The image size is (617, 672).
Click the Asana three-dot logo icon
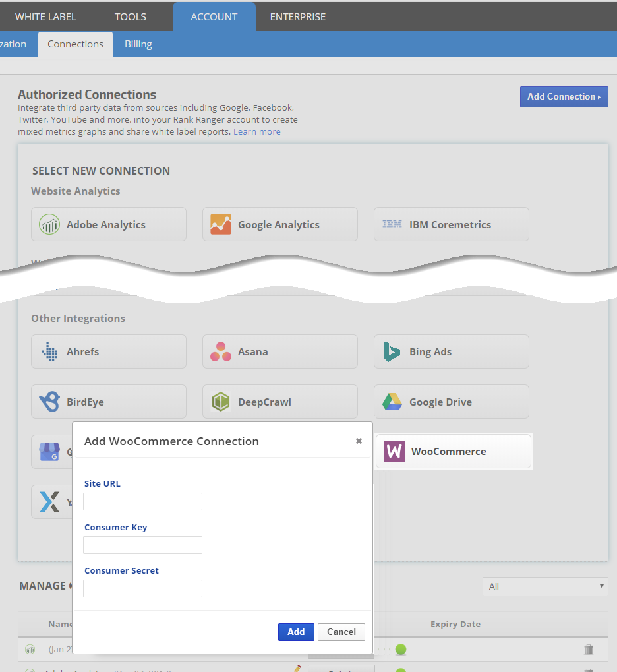pos(221,351)
